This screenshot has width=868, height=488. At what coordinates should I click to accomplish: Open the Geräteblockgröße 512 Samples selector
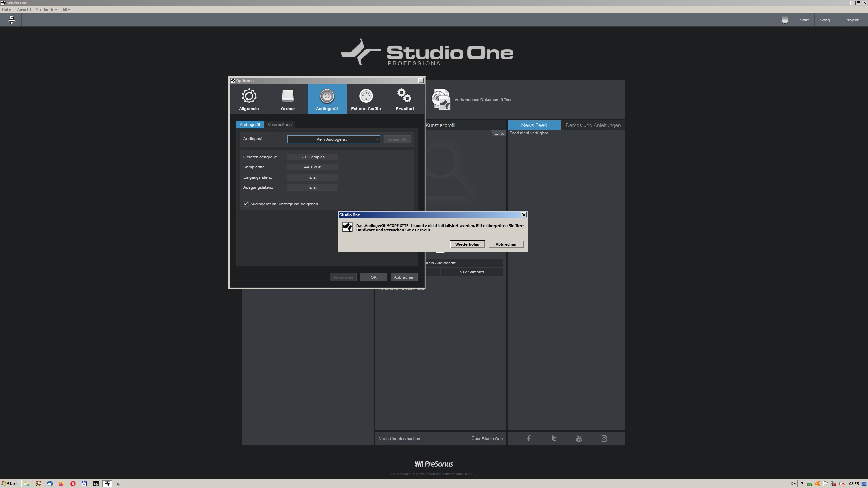(x=312, y=157)
